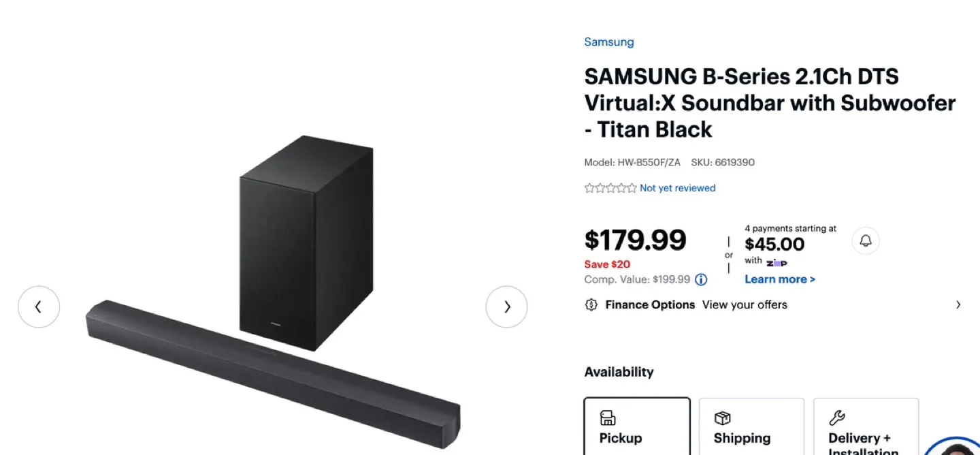Open the Samsung brand link
Image resolution: width=980 pixels, height=455 pixels.
(609, 42)
